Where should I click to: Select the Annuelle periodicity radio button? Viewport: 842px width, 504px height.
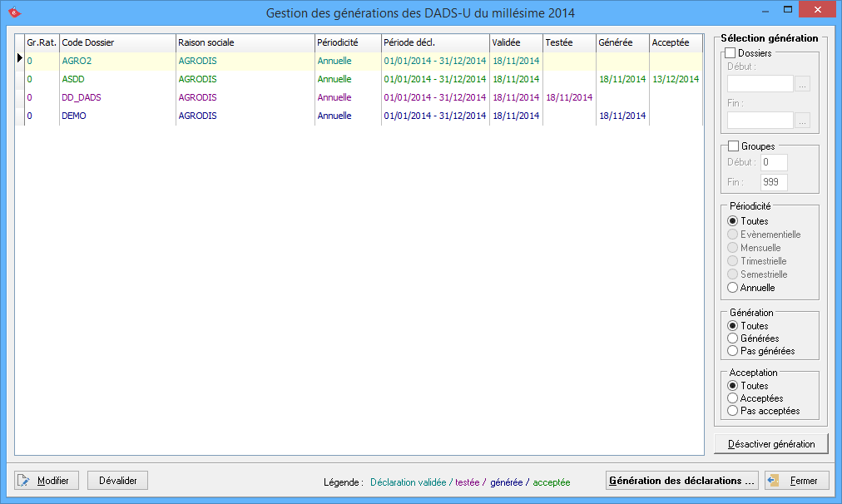(733, 288)
